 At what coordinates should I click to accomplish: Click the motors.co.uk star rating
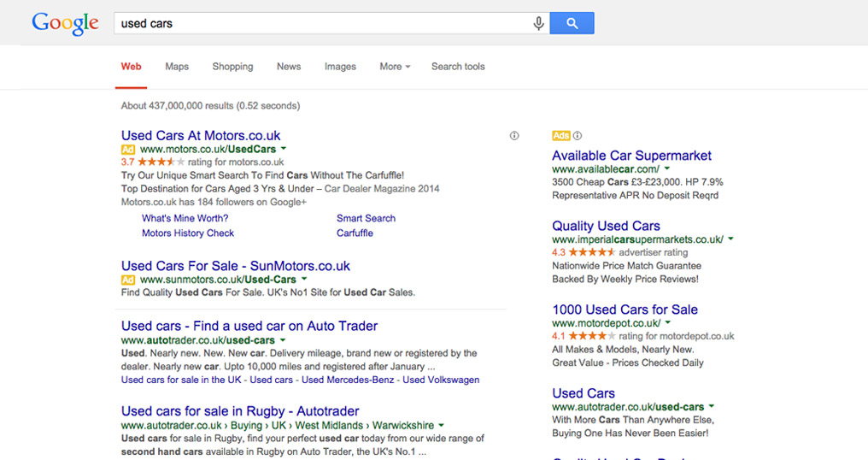click(x=161, y=162)
